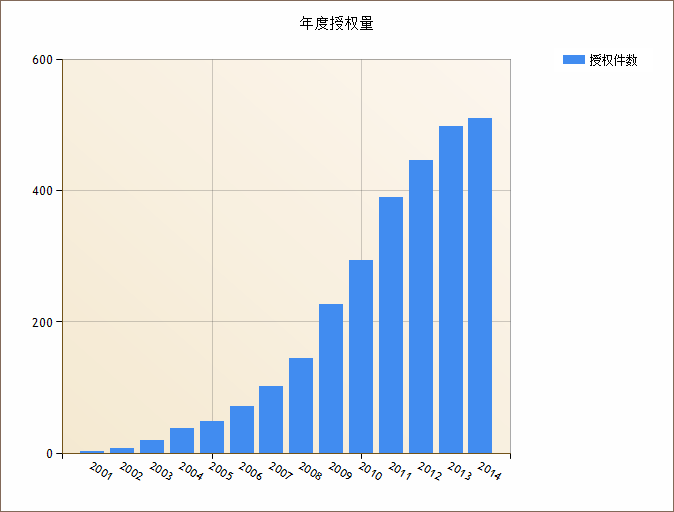This screenshot has height=512, width=674.
Task: Click the x-axis label 2007
Action: [280, 471]
